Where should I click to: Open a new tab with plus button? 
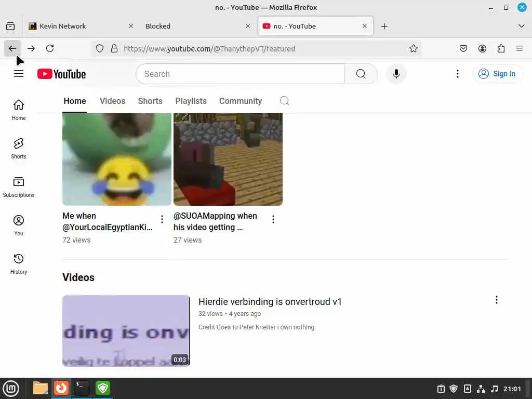[384, 26]
